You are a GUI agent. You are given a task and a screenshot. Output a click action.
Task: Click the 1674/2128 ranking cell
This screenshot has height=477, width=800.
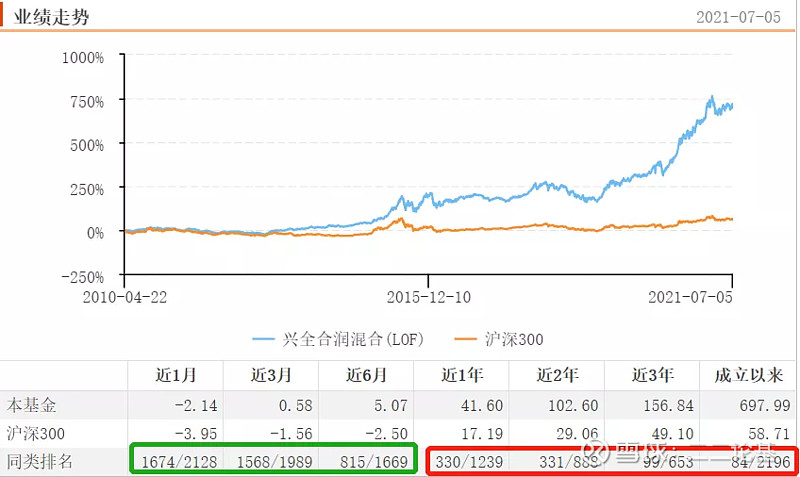pyautogui.click(x=179, y=462)
